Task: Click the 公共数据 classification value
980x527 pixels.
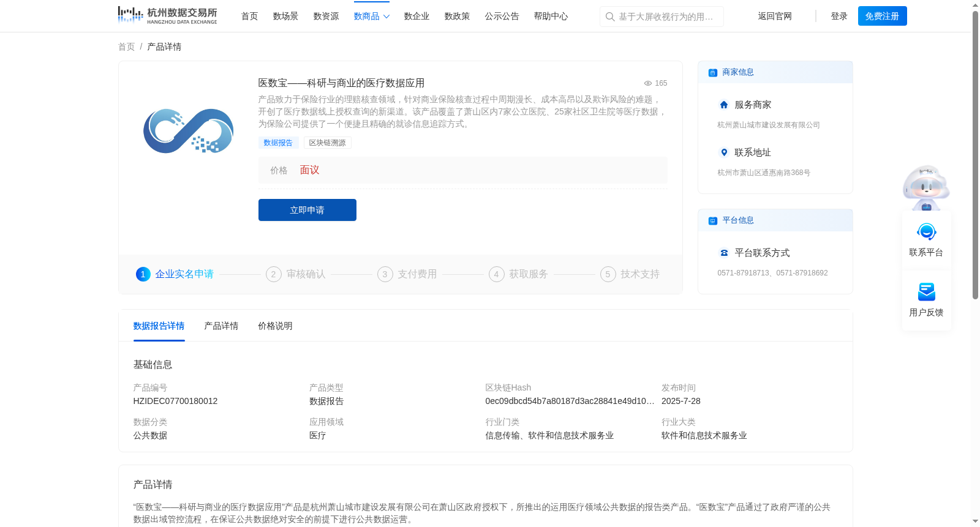Action: [151, 436]
